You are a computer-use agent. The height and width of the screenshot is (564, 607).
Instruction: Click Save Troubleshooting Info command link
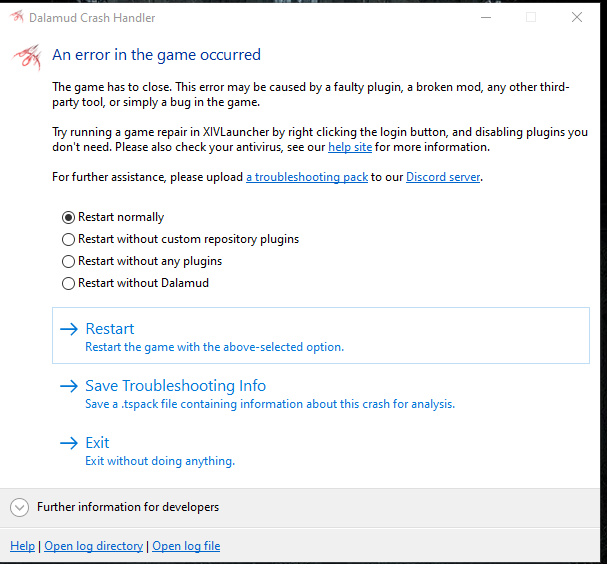pos(321,394)
